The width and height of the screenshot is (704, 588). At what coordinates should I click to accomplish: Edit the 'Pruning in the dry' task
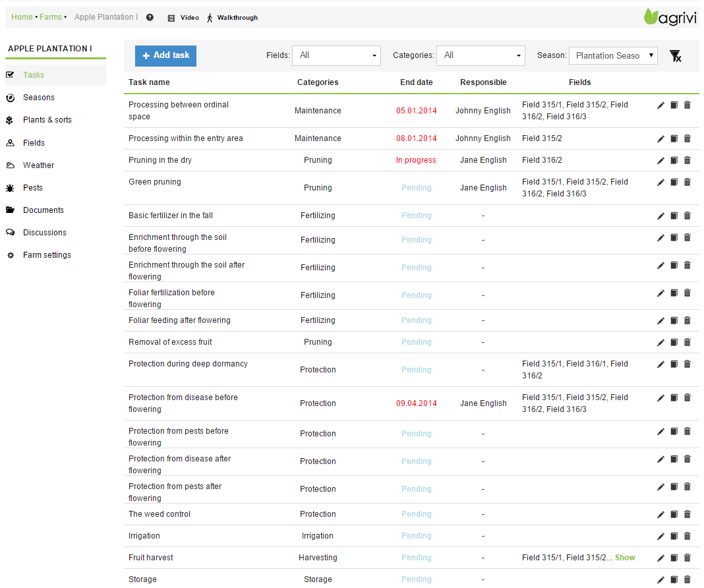(x=660, y=160)
